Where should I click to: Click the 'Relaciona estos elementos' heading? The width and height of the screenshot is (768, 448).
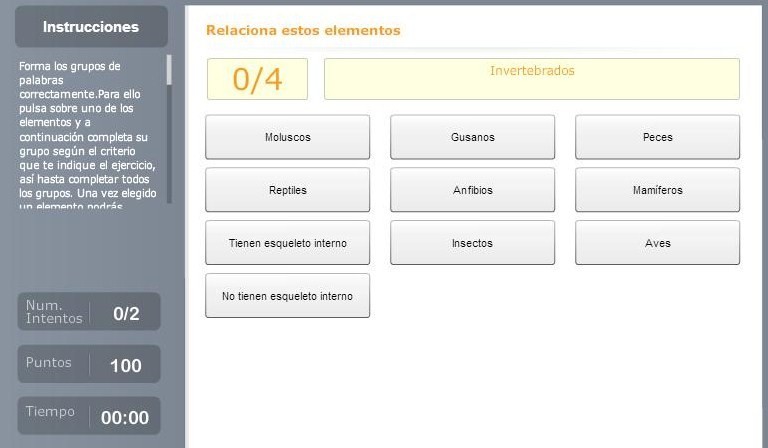pyautogui.click(x=303, y=30)
